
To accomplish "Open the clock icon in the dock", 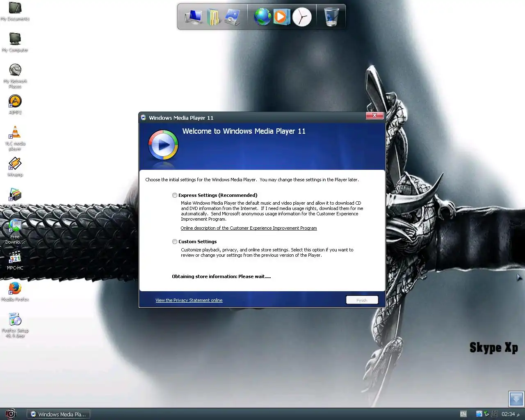I will tap(302, 17).
